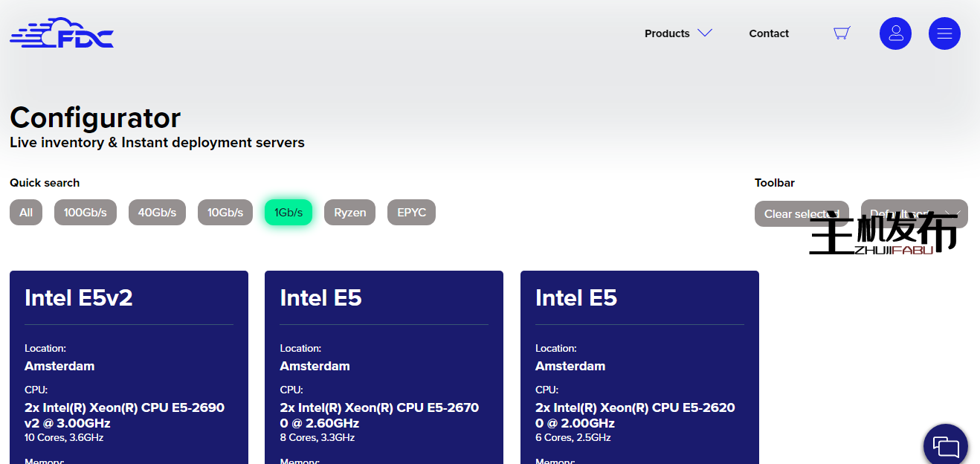
Task: Open the user account icon
Action: [895, 33]
